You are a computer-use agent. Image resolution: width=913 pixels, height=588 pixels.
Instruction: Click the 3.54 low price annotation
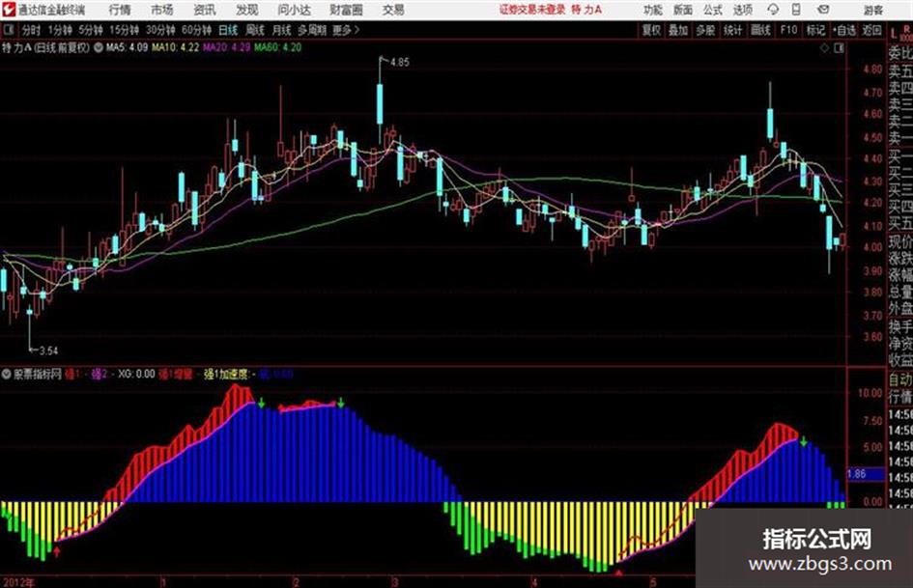49,350
